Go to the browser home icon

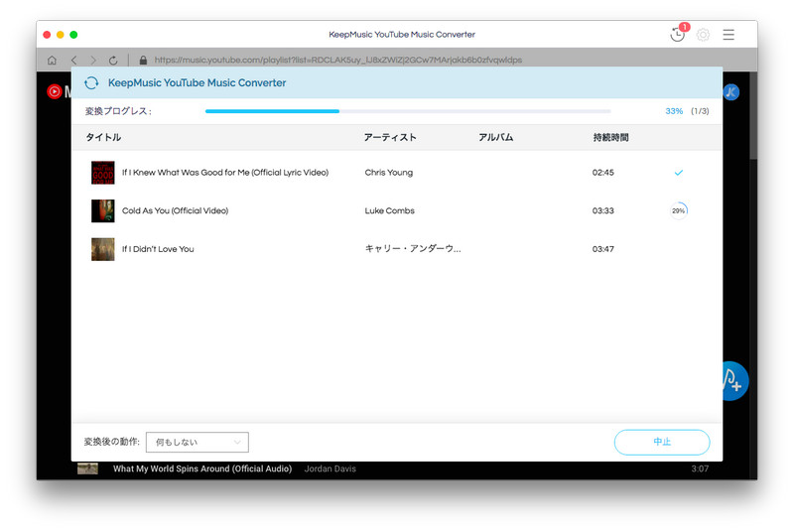click(x=52, y=61)
